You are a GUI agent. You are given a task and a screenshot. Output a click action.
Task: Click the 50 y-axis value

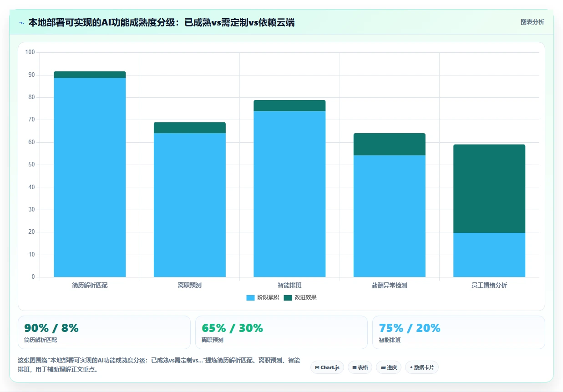click(31, 165)
